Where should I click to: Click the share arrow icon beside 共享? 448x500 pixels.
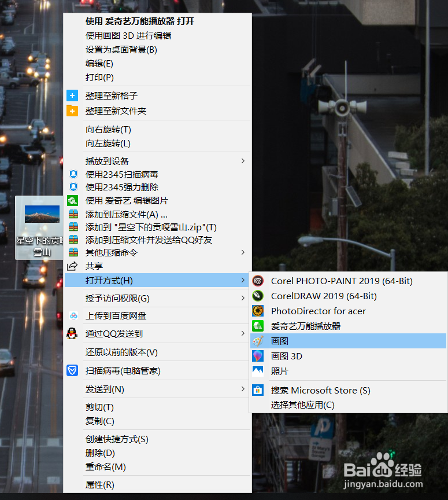72,266
